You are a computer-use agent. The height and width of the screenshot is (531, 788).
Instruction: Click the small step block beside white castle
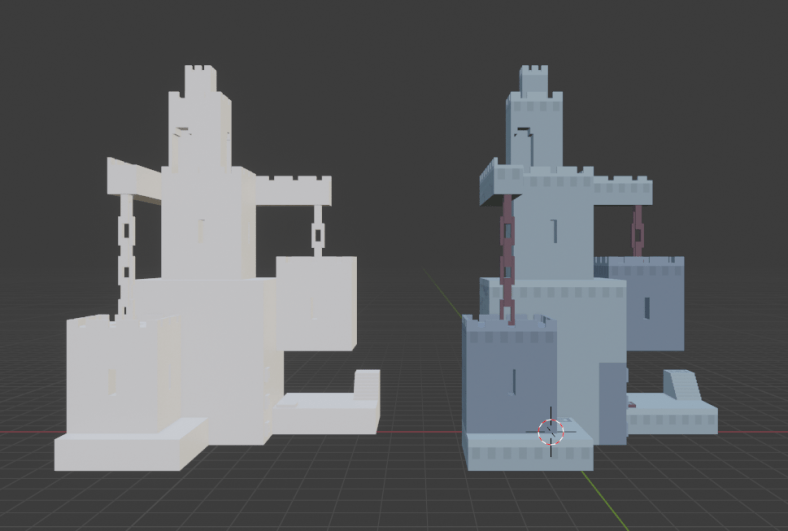pyautogui.click(x=366, y=384)
